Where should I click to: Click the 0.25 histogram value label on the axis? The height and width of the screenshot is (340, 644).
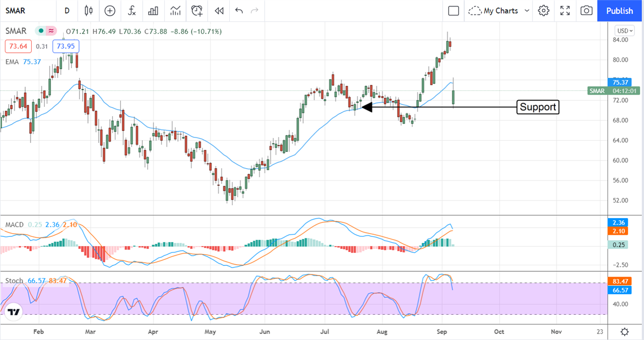tap(619, 245)
